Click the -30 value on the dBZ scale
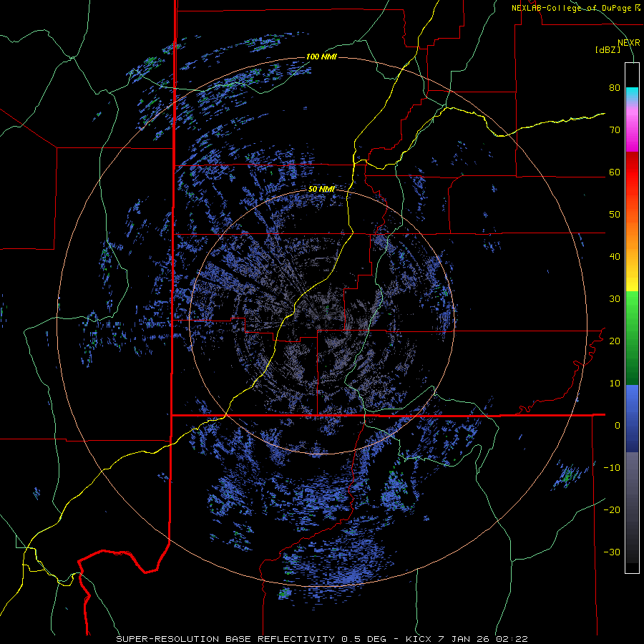 click(x=612, y=552)
